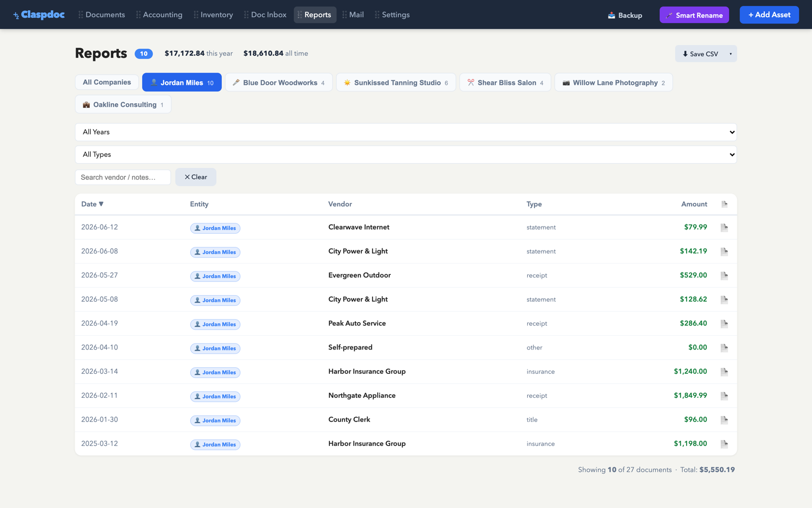Viewport: 812px width, 508px height.
Task: Open document icon for 2026-06-08 City Power row
Action: [724, 251]
